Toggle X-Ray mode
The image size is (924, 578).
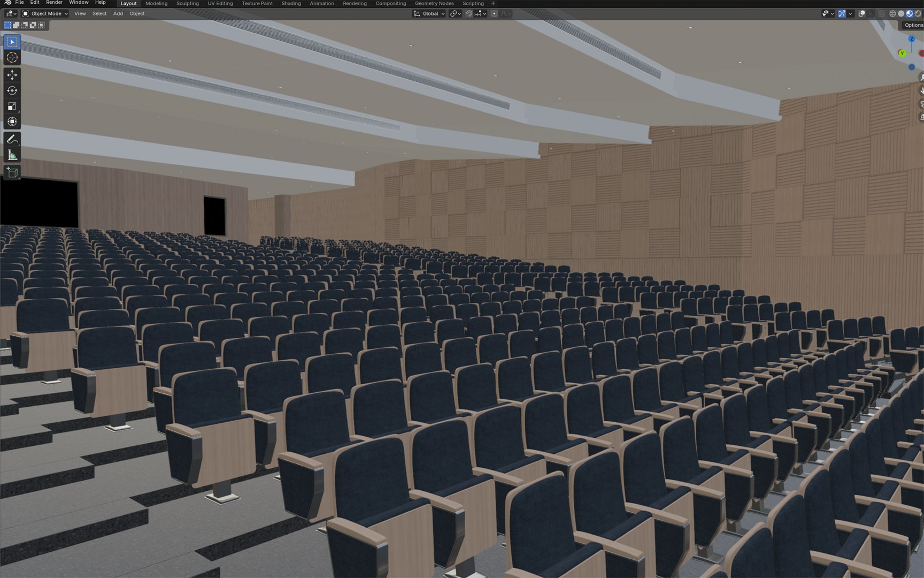(x=881, y=13)
